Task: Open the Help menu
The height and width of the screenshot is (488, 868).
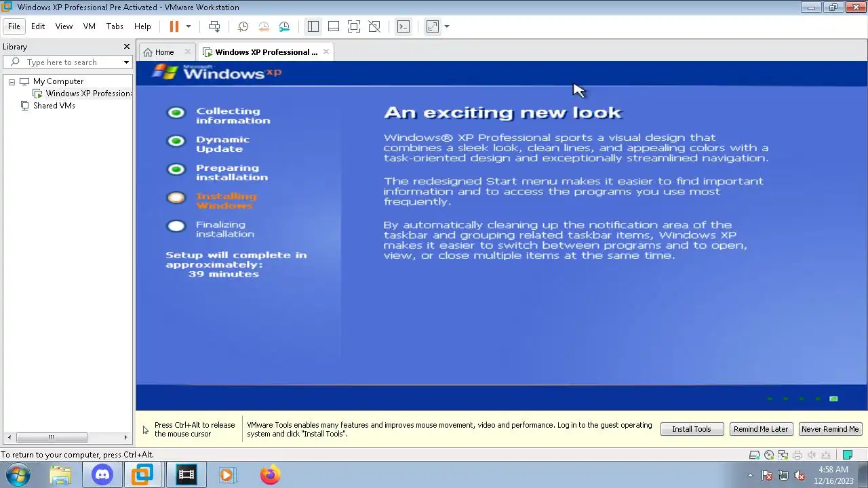Action: pos(142,26)
